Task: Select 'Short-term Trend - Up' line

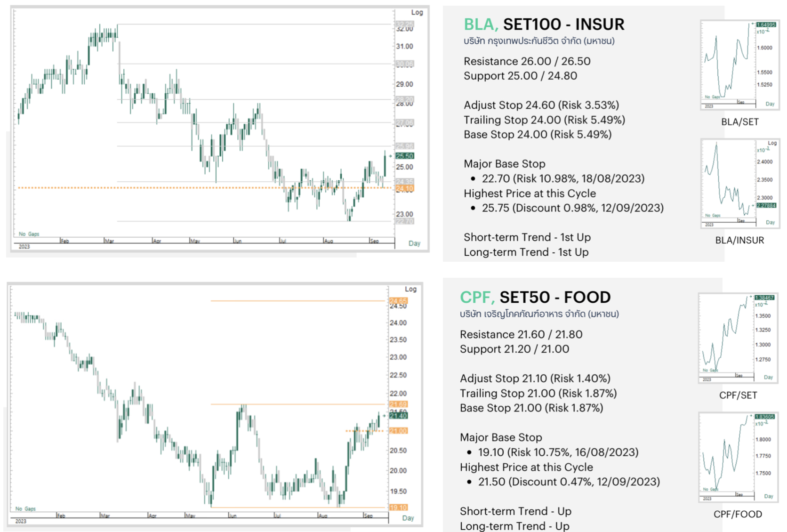Action: point(515,511)
